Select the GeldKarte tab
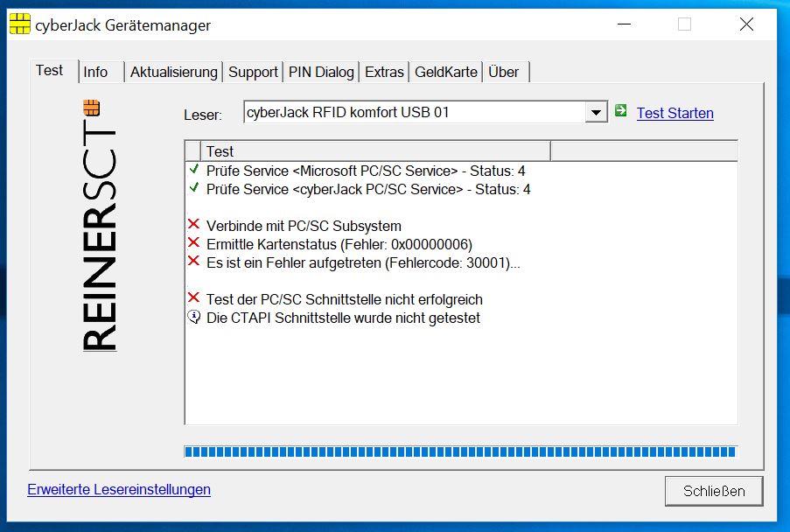 tap(446, 72)
